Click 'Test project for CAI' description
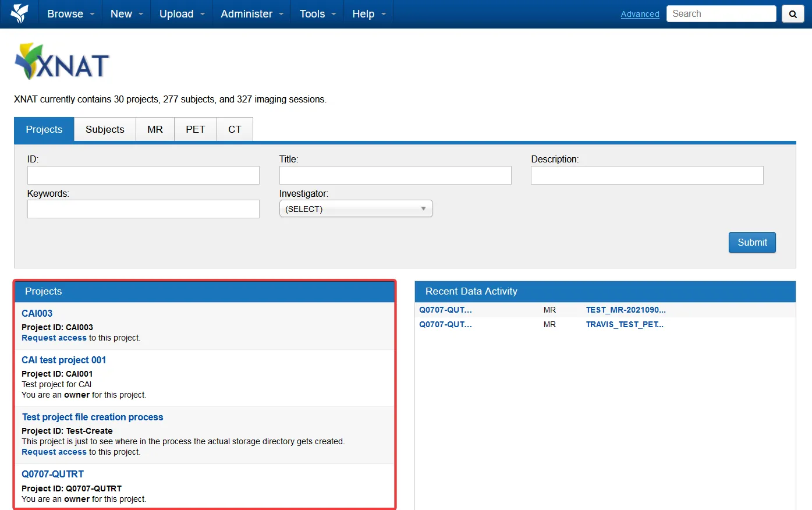This screenshot has width=812, height=510. click(x=56, y=384)
